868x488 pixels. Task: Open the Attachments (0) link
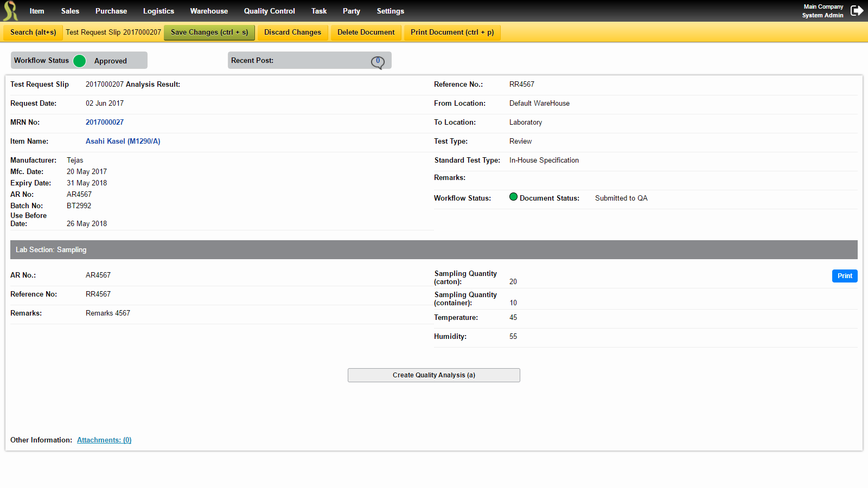[104, 440]
